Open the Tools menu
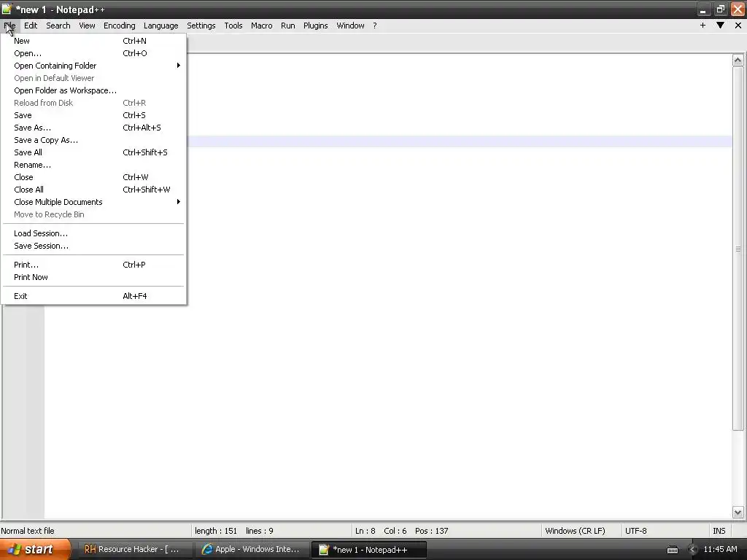The height and width of the screenshot is (560, 747). pyautogui.click(x=233, y=26)
